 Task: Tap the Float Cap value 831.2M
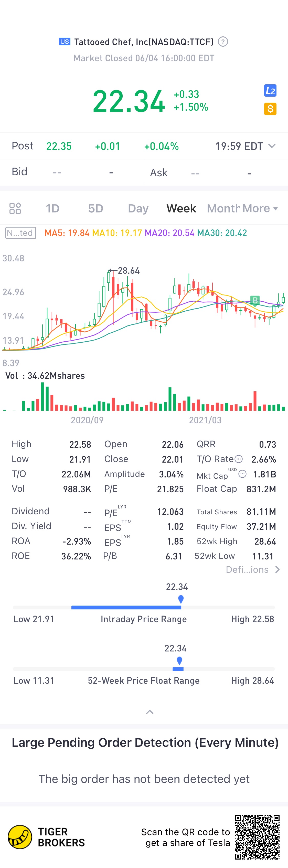pos(261,489)
